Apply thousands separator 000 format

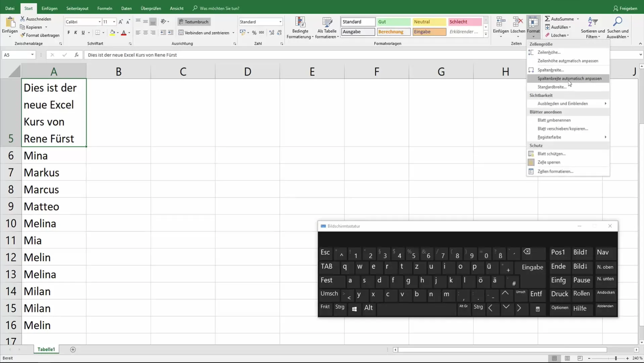(262, 33)
